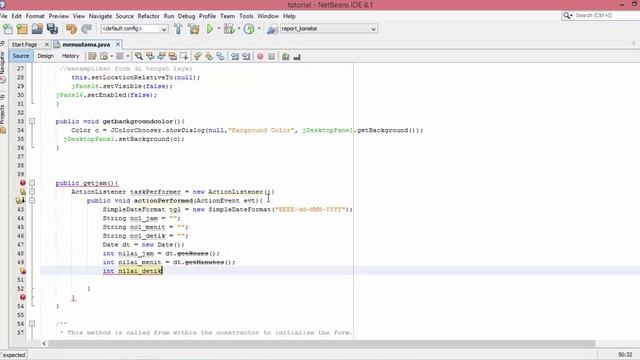Uncomment selected lines icon
The height and width of the screenshot is (360, 640).
click(x=297, y=56)
